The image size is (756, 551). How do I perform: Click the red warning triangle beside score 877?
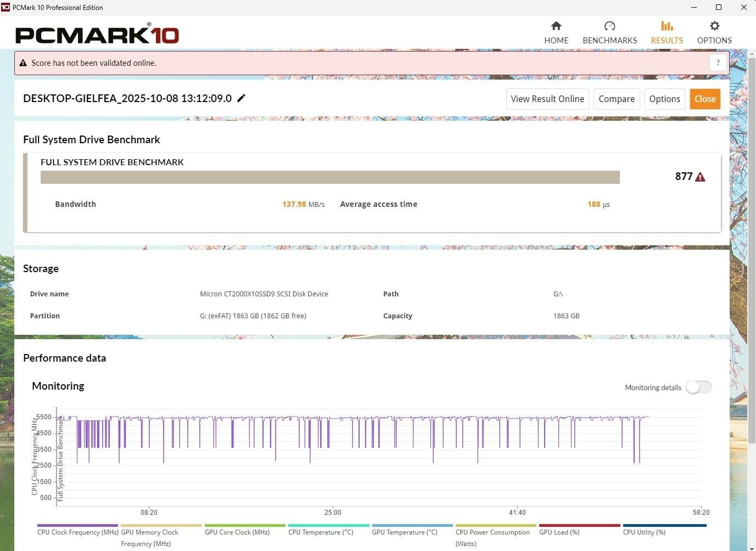click(x=700, y=177)
